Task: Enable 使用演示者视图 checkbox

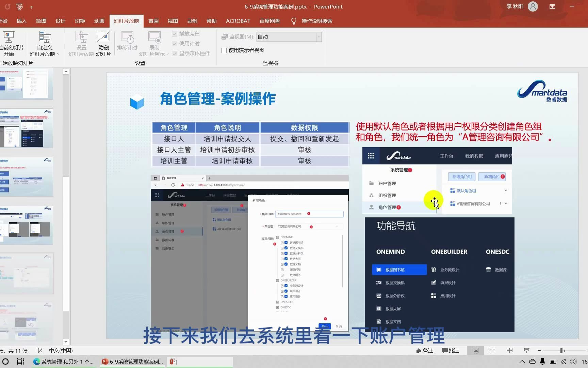Action: (224, 50)
